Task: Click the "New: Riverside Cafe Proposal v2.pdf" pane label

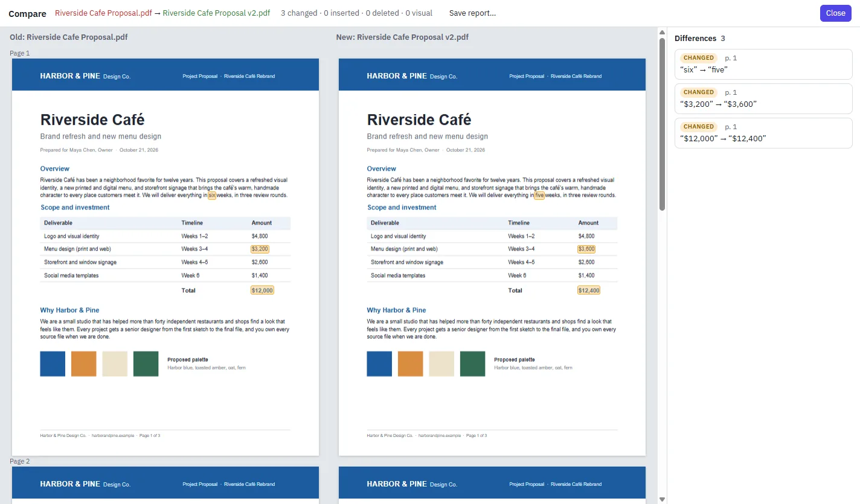Action: tap(402, 37)
